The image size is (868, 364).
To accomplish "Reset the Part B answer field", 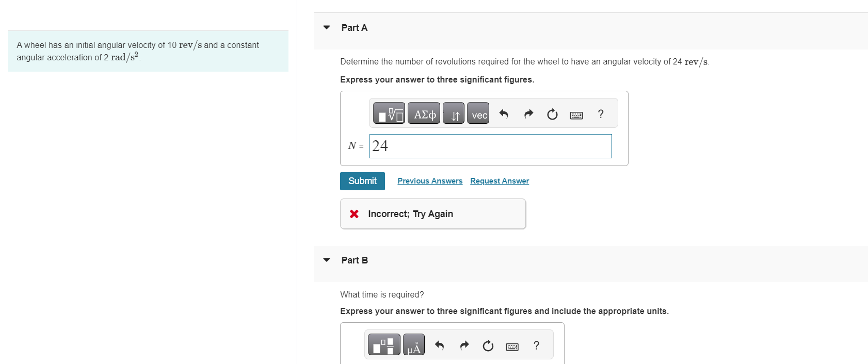I will pos(488,345).
